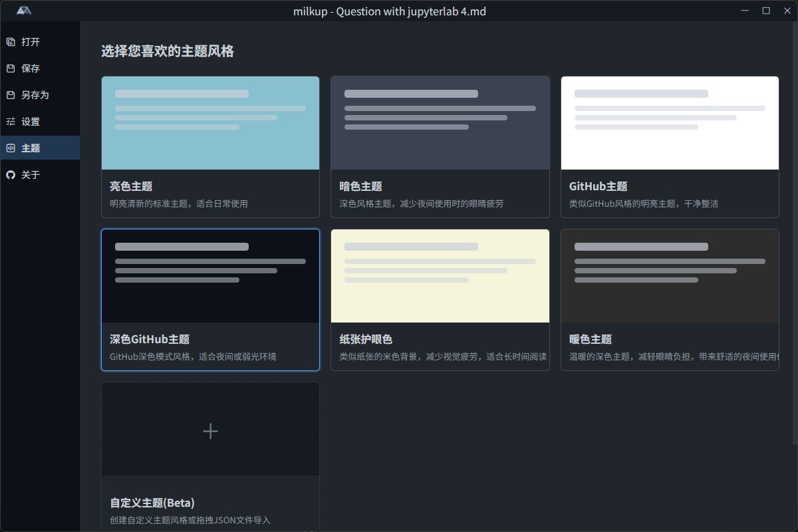Open the 关于 sidebar entry

coord(40,175)
